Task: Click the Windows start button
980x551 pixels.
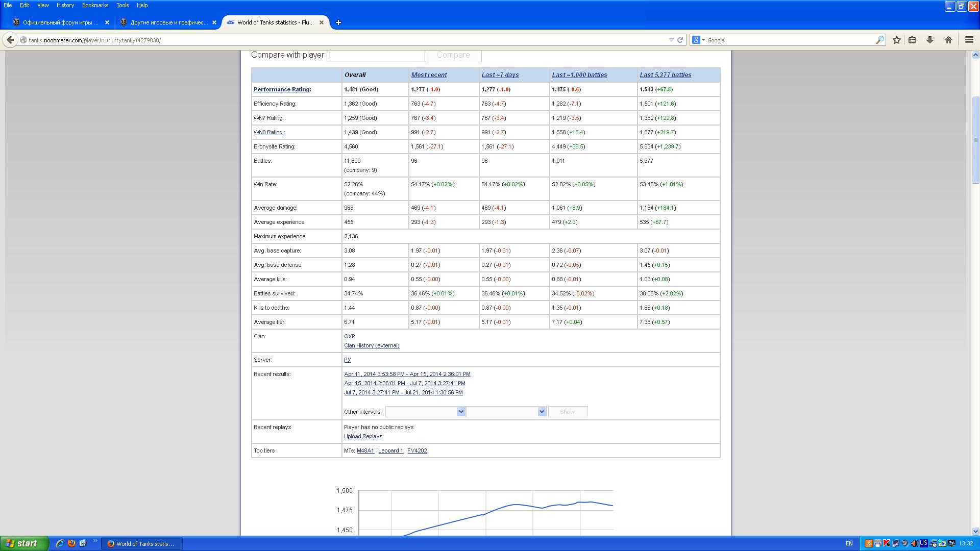Action: (24, 543)
